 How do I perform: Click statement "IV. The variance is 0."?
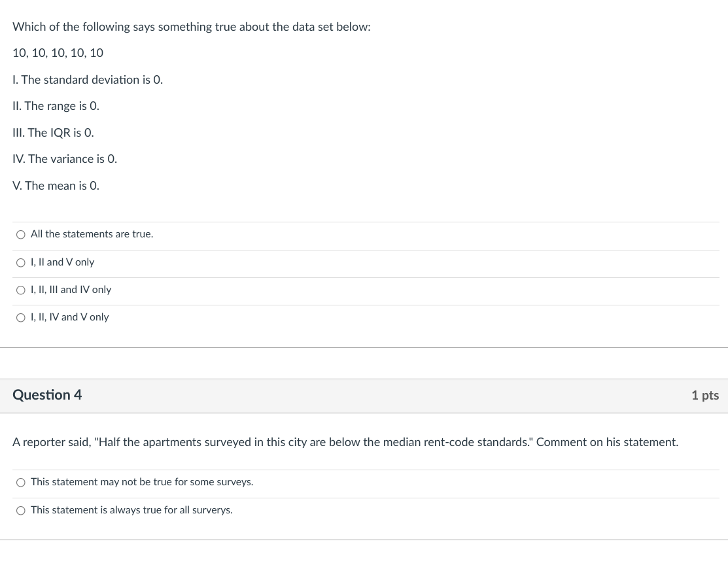(65, 159)
